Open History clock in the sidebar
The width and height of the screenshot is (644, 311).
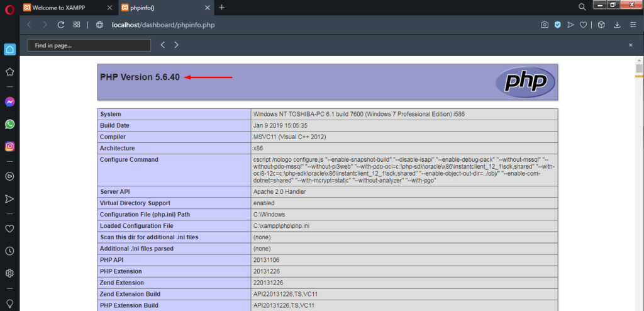point(10,251)
